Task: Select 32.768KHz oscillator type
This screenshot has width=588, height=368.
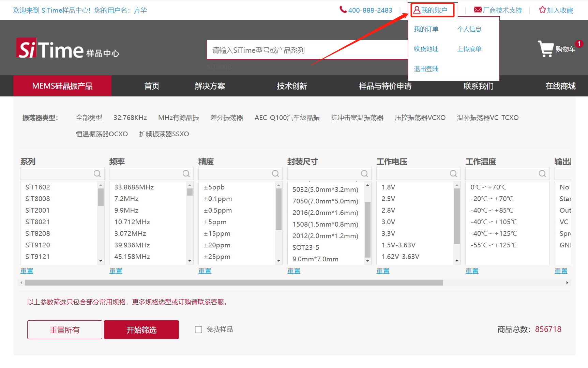Action: click(x=130, y=118)
